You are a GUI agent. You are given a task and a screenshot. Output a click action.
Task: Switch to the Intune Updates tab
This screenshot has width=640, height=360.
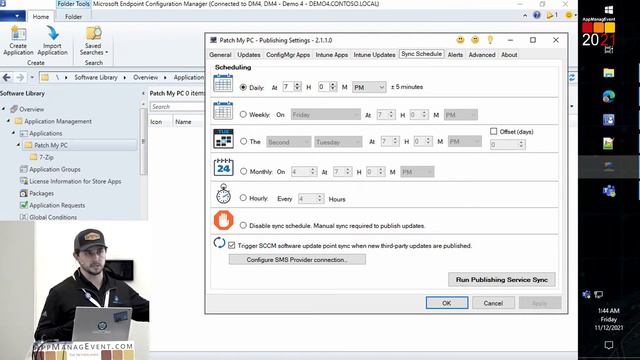374,55
